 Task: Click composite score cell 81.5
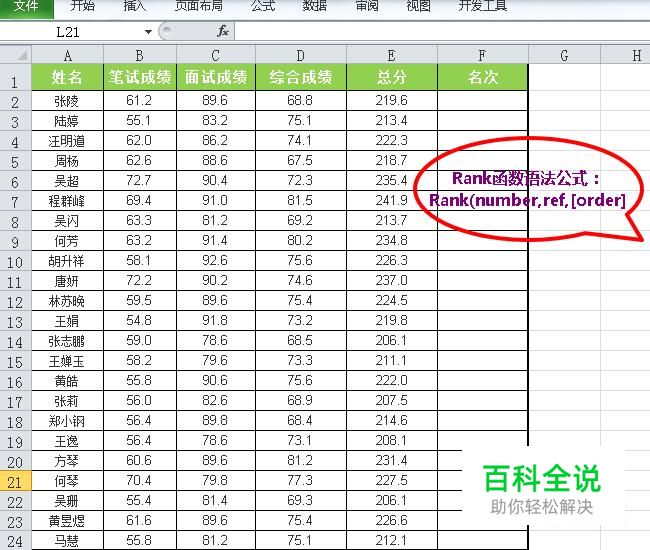[301, 201]
